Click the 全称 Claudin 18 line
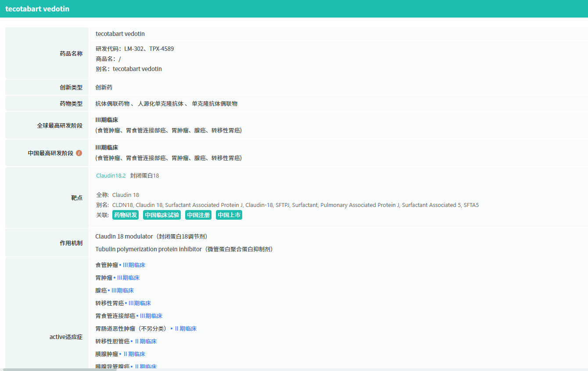The width and height of the screenshot is (588, 371). [x=118, y=195]
